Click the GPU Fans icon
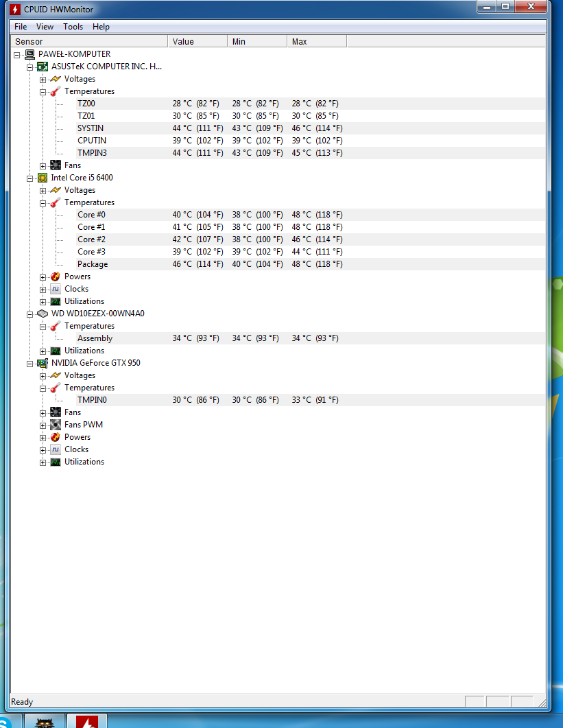This screenshot has height=728, width=563. pyautogui.click(x=56, y=412)
